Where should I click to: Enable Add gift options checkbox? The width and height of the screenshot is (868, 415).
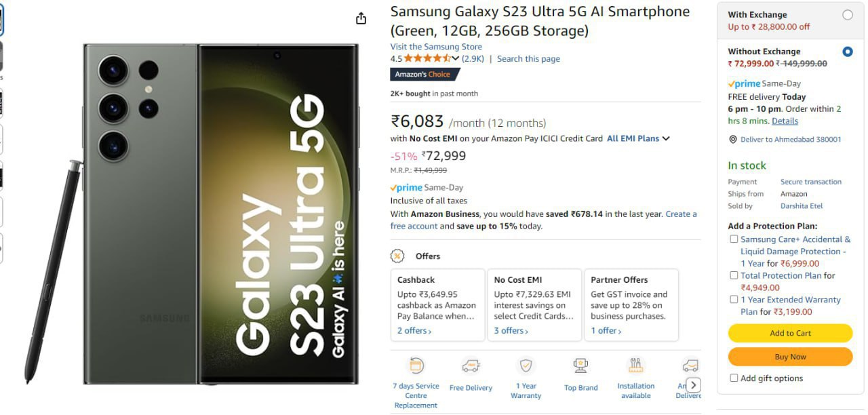click(734, 378)
